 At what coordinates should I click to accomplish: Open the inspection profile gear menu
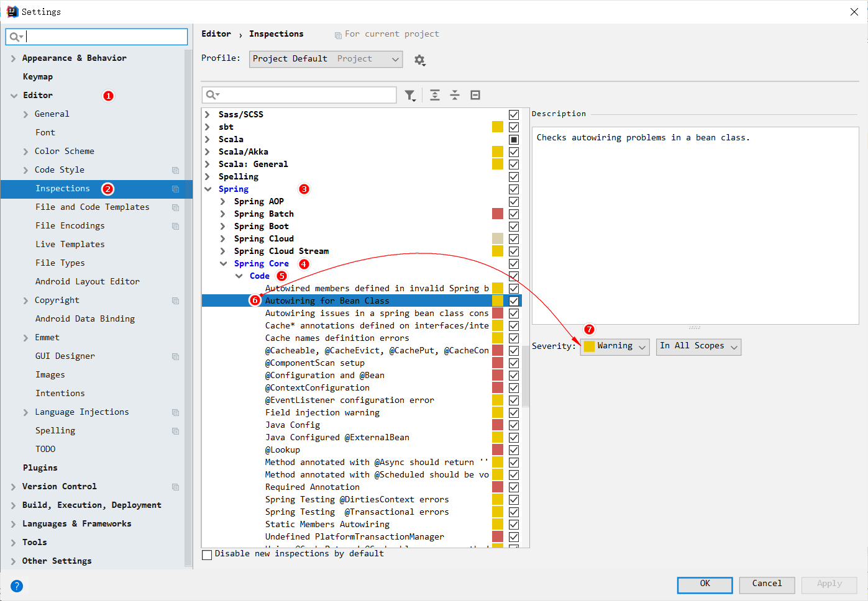point(419,60)
